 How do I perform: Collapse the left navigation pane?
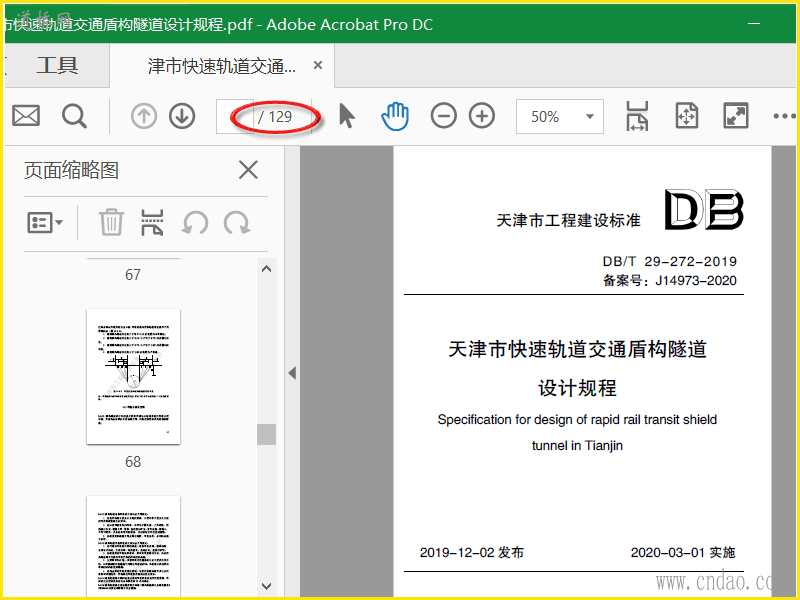tap(292, 373)
